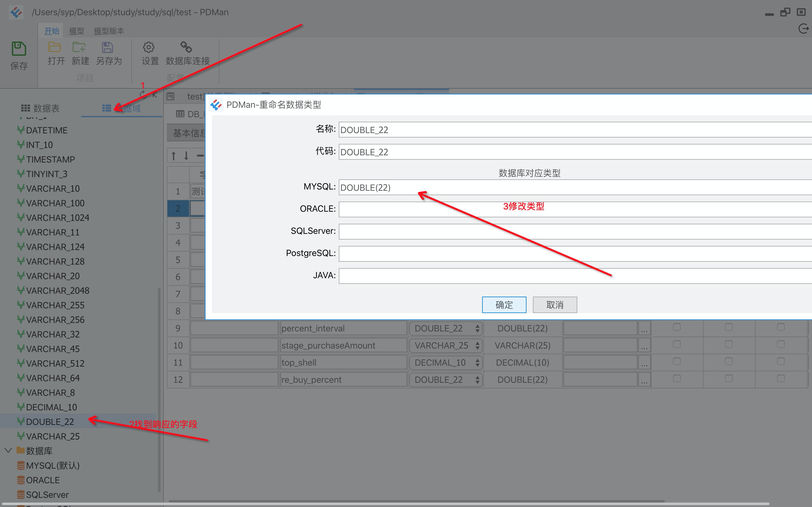Enable a checkbox on the re_buy_percent row

click(677, 379)
